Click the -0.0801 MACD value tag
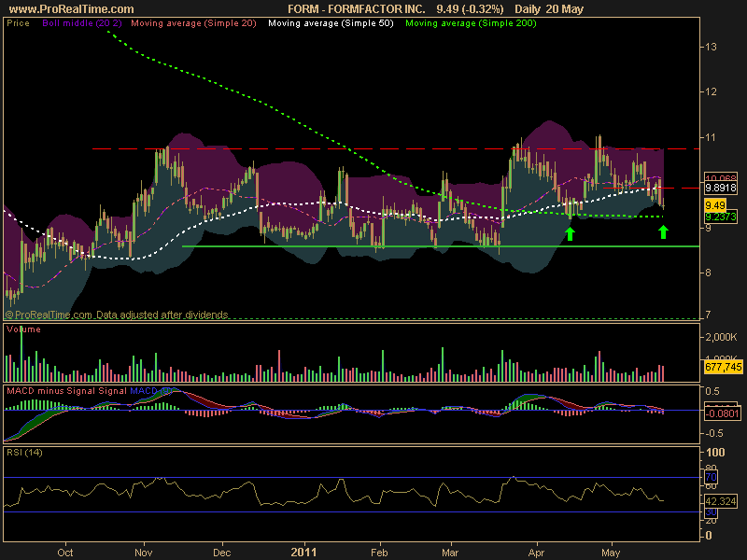 point(722,413)
